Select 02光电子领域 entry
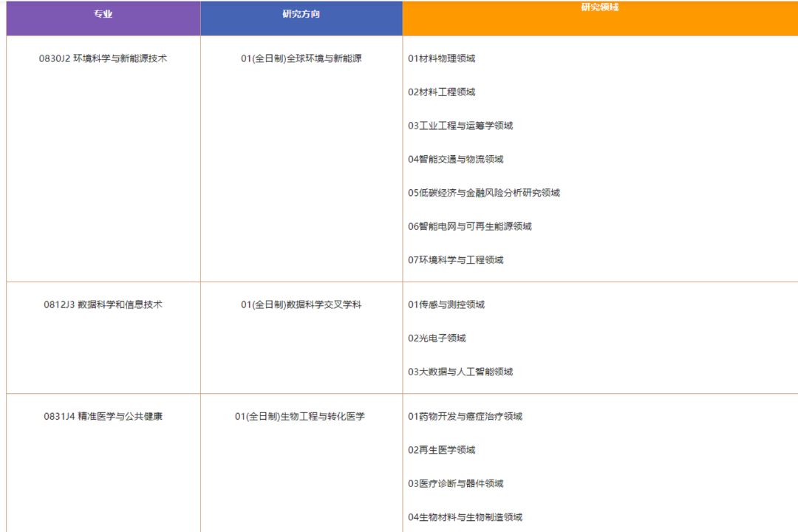798x532 pixels. pyautogui.click(x=437, y=338)
